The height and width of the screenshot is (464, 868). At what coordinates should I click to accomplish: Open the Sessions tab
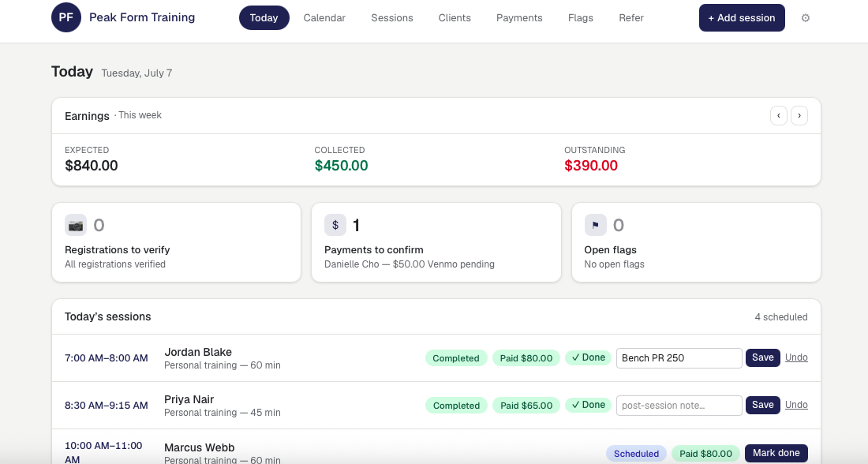click(x=392, y=17)
